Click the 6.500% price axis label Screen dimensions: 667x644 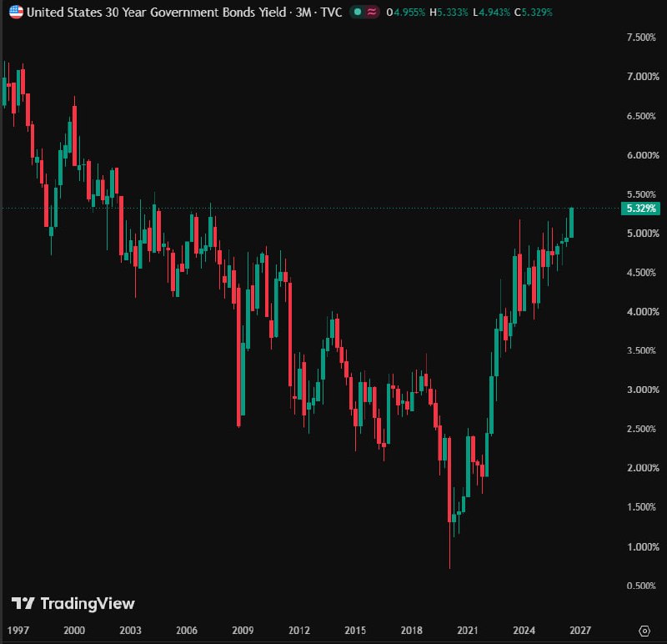pos(641,116)
